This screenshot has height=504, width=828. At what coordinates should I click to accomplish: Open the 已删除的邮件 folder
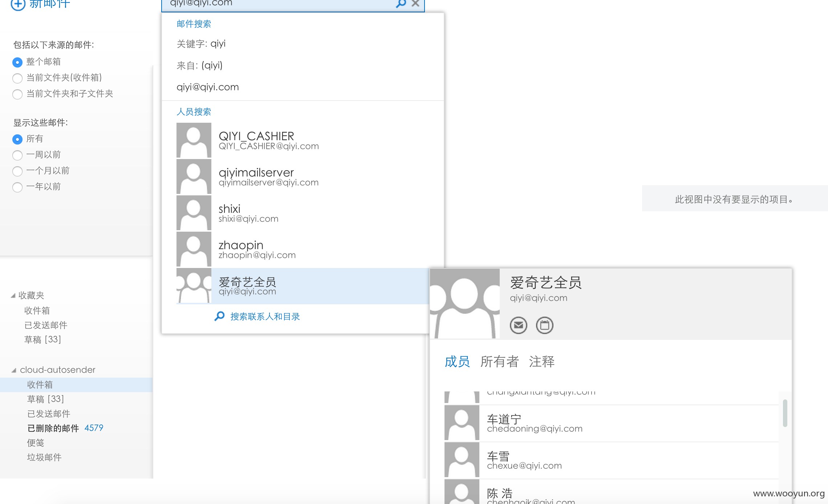pyautogui.click(x=53, y=428)
